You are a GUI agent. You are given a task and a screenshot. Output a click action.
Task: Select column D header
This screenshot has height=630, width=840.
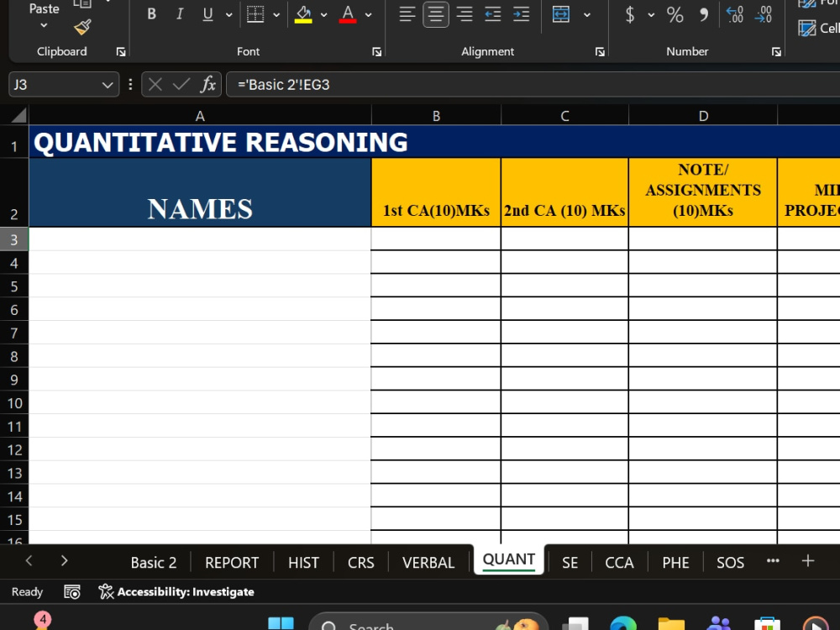tap(703, 116)
